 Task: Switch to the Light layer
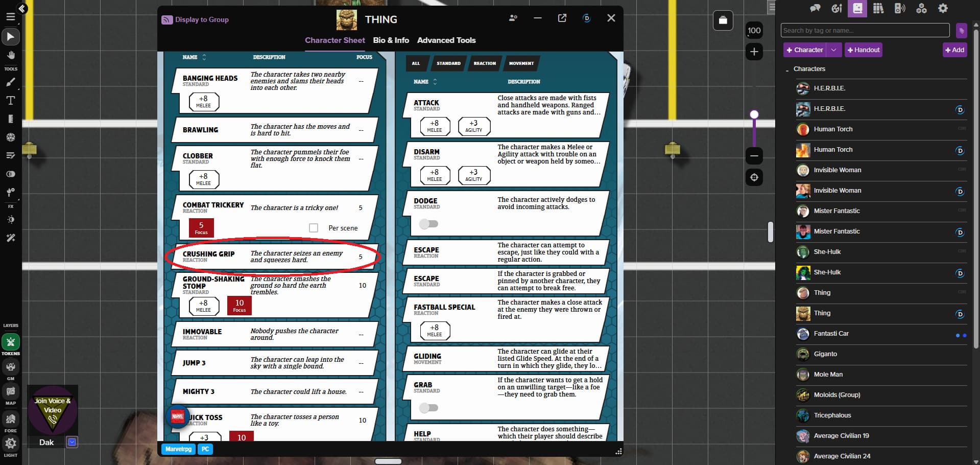click(x=10, y=444)
